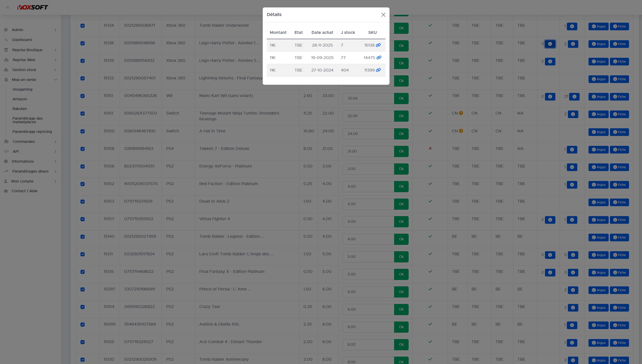Image resolution: width=642 pixels, height=364 pixels.
Task: Click the Voxsoft logo
Action: [33, 7]
